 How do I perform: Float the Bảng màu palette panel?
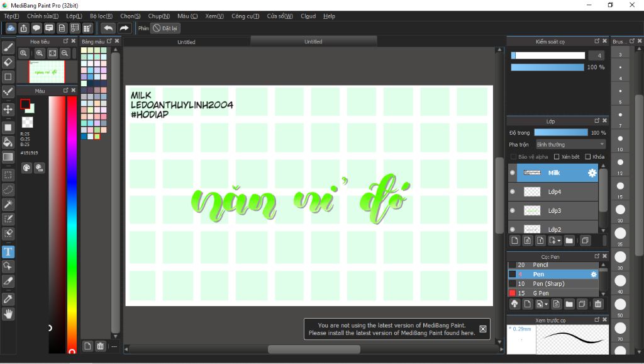(109, 41)
